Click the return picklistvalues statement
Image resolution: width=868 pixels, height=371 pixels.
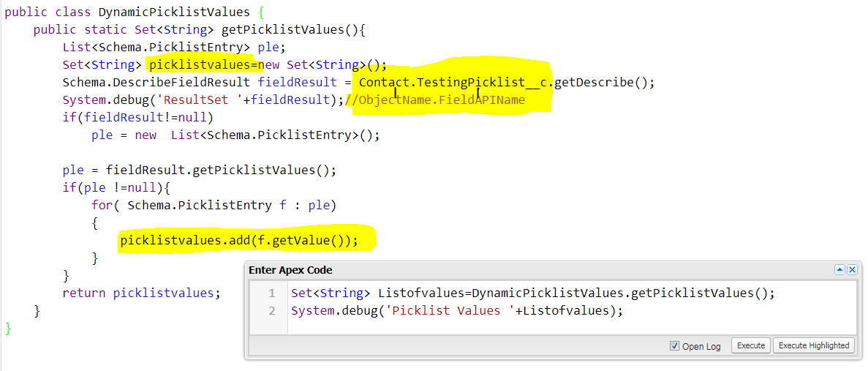point(140,293)
